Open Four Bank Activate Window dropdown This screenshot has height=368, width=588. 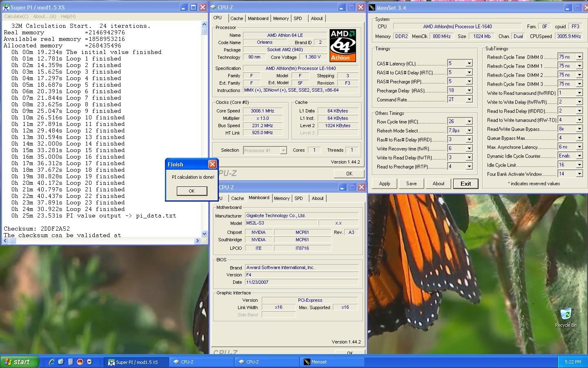tap(579, 174)
